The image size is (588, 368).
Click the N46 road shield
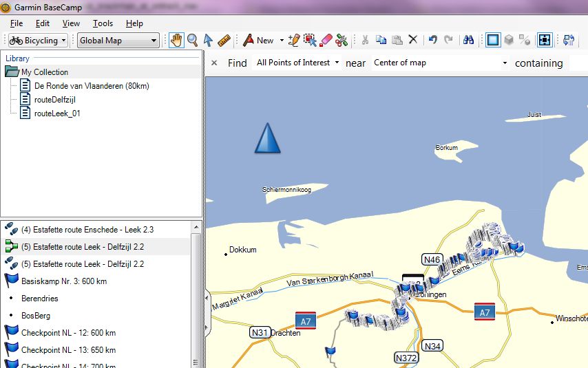(432, 260)
